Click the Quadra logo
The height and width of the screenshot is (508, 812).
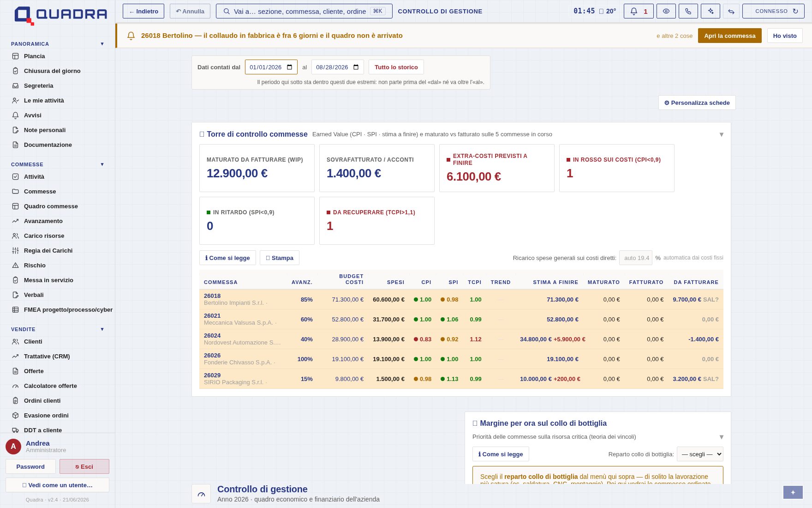tap(61, 15)
